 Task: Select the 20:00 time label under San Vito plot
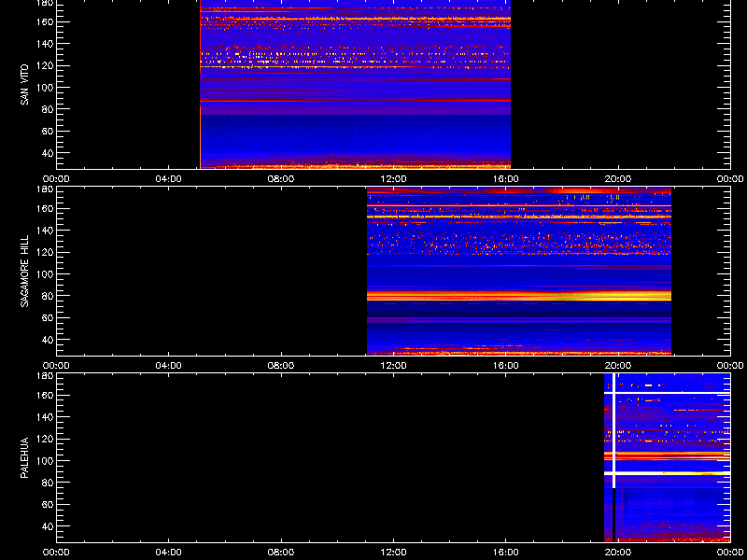[618, 179]
